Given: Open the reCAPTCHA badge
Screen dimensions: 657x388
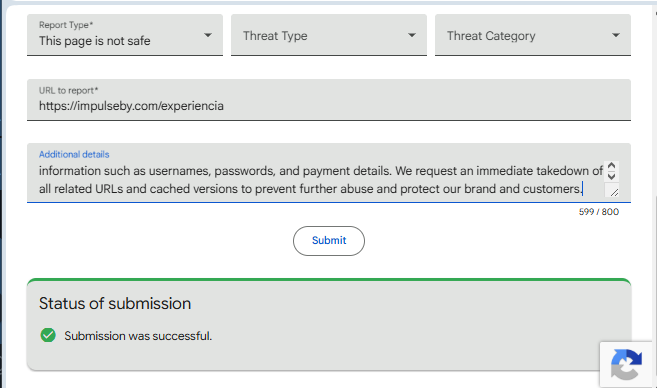Looking at the screenshot, I should (x=626, y=365).
